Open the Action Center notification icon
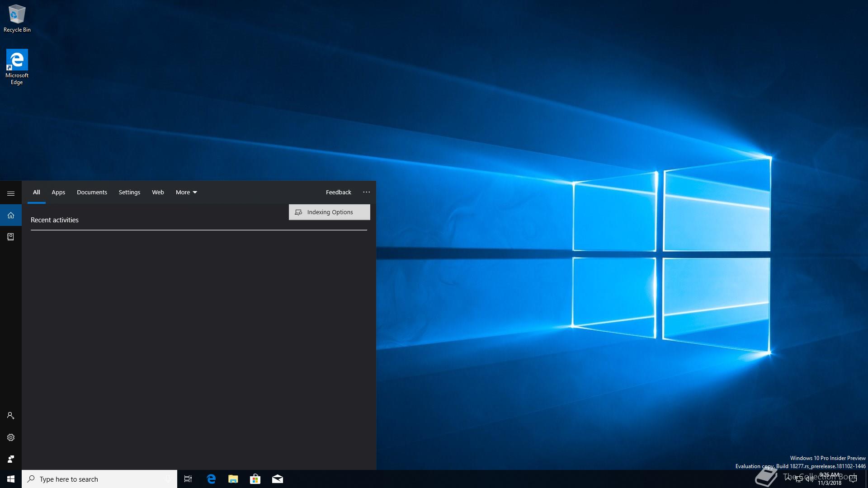The width and height of the screenshot is (868, 488). [x=853, y=479]
